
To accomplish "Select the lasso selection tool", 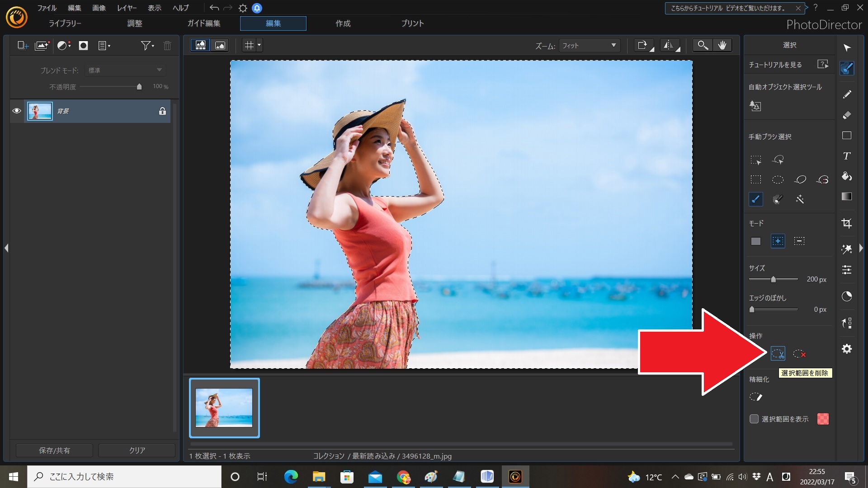I will pos(800,179).
